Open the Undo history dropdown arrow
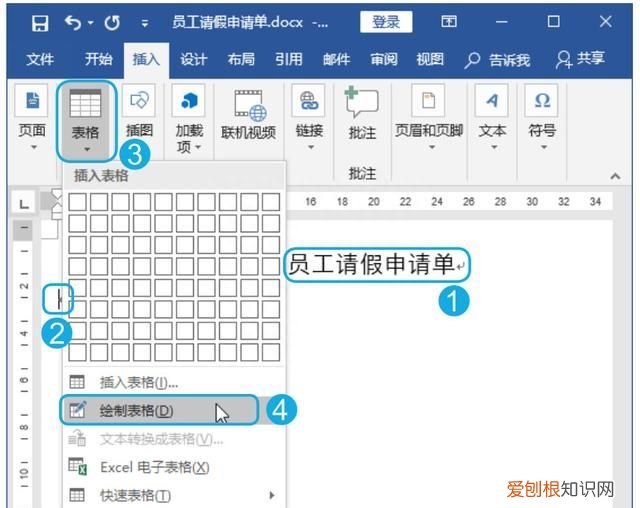Image resolution: width=640 pixels, height=508 pixels. pyautogui.click(x=91, y=23)
